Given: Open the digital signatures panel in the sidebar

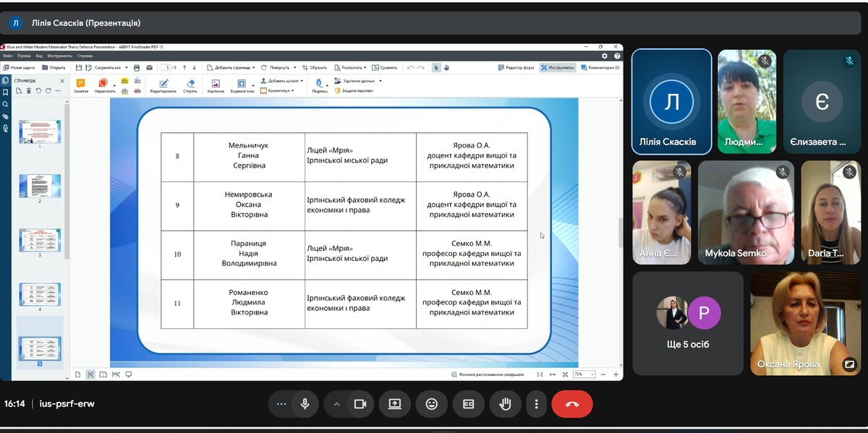Looking at the screenshot, I should [x=6, y=129].
